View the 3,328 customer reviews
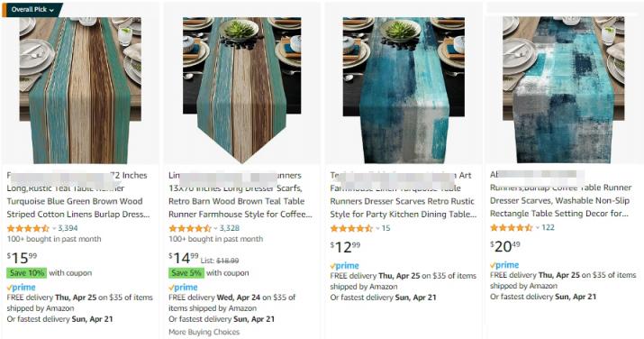 [x=230, y=228]
